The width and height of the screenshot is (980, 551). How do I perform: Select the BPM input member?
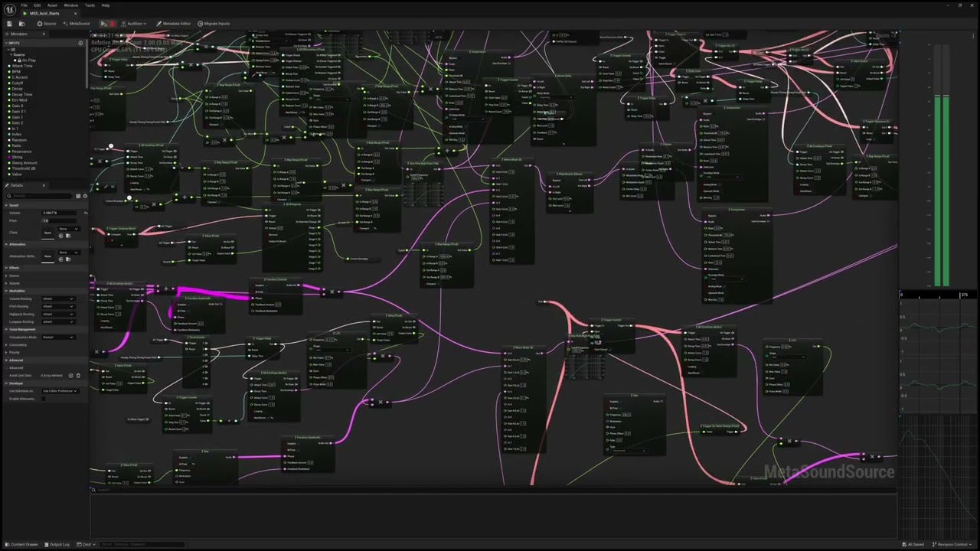pyautogui.click(x=16, y=71)
